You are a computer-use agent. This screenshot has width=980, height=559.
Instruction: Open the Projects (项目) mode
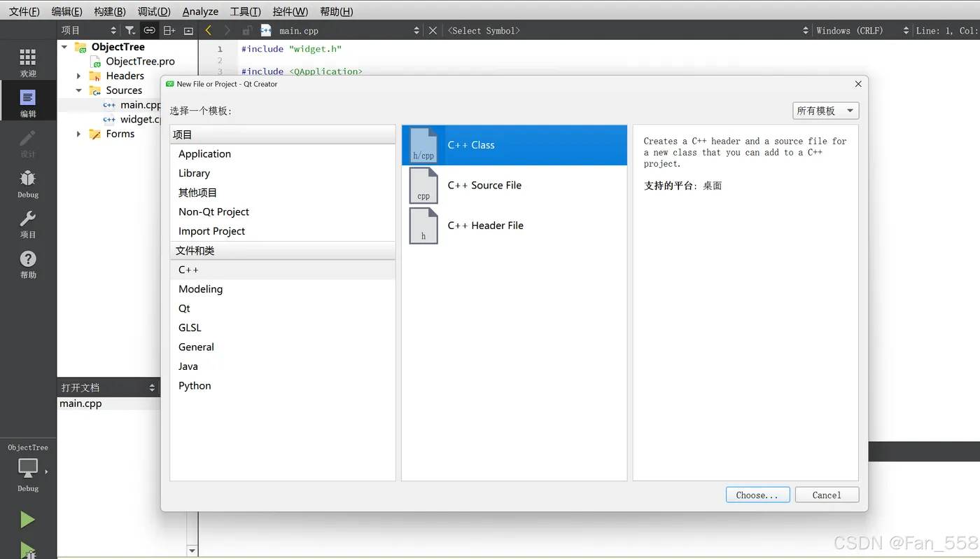pos(28,224)
